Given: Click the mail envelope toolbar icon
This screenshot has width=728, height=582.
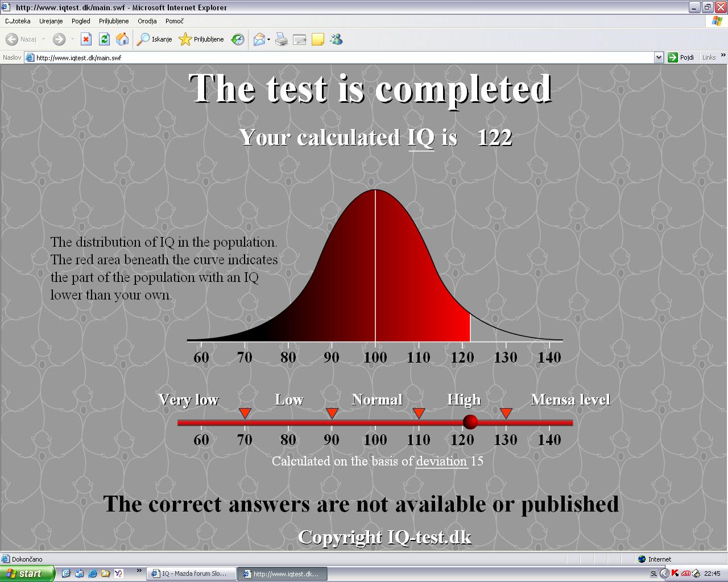Looking at the screenshot, I should [259, 39].
